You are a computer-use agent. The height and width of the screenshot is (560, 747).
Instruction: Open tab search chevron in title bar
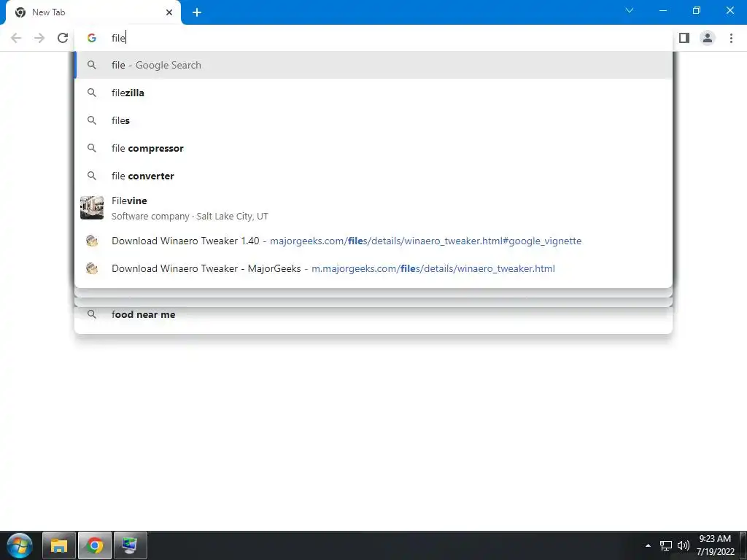[630, 10]
